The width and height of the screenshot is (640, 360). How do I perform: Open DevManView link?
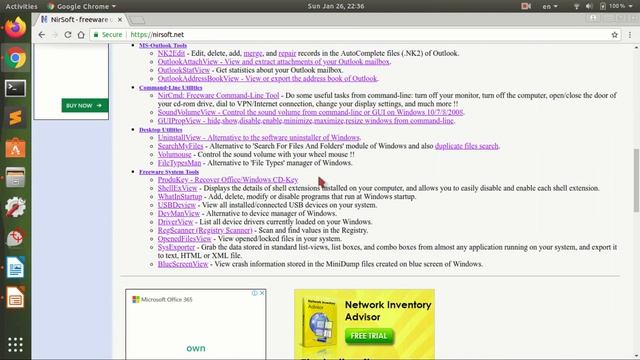point(179,213)
